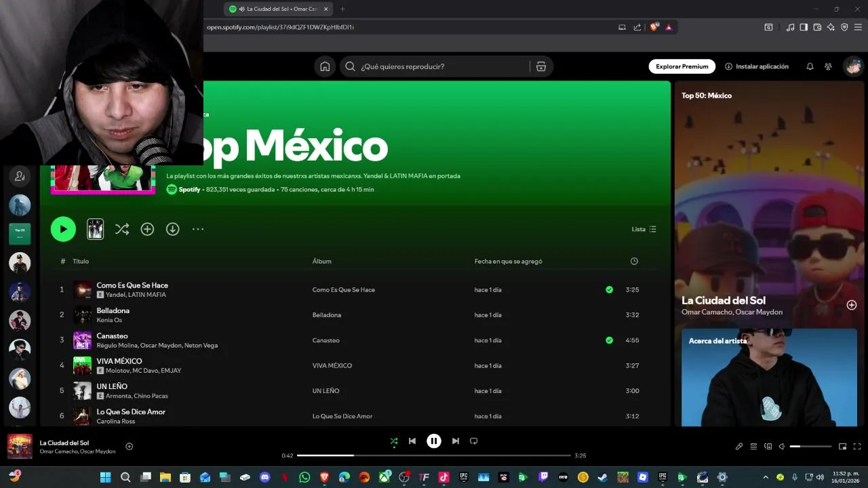
Task: Toggle full screen player icon
Action: [x=857, y=447]
